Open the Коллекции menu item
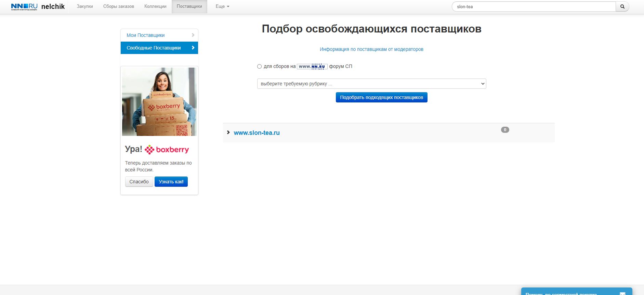This screenshot has height=295, width=644. coord(155,6)
